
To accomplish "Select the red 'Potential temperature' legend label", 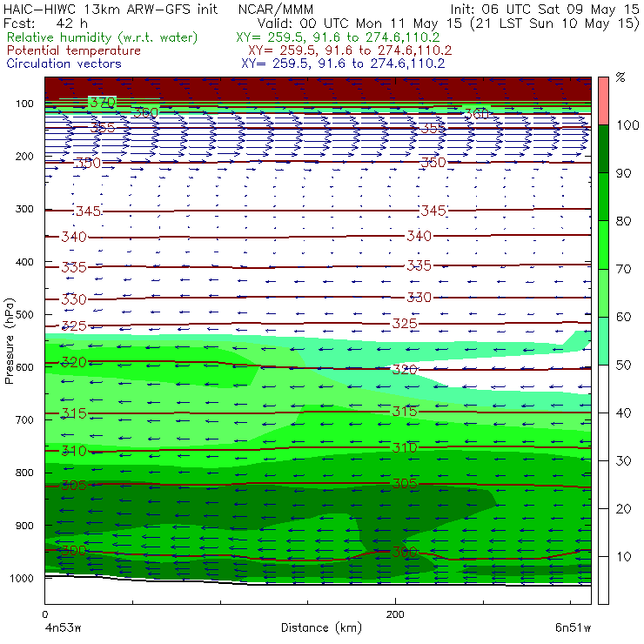I will [74, 50].
